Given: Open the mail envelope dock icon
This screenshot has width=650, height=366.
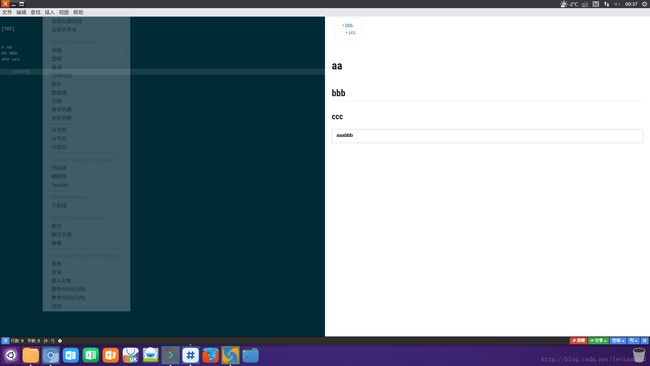Looking at the screenshot, I should coord(150,355).
